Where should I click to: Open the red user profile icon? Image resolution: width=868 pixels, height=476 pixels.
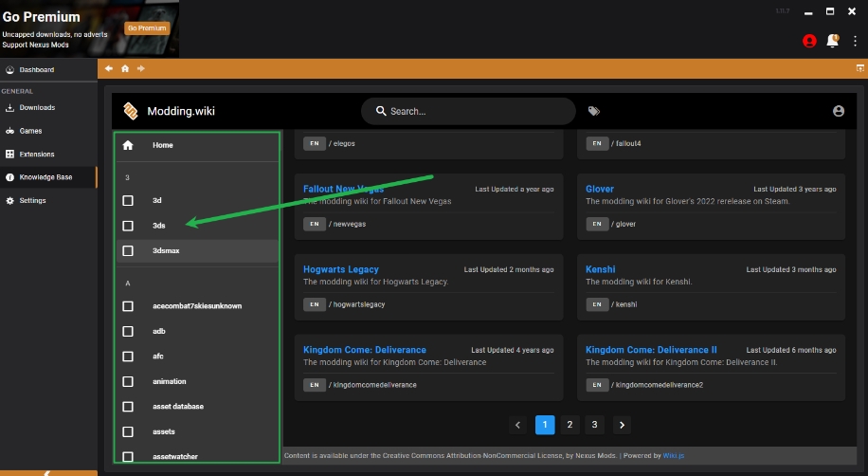[809, 41]
